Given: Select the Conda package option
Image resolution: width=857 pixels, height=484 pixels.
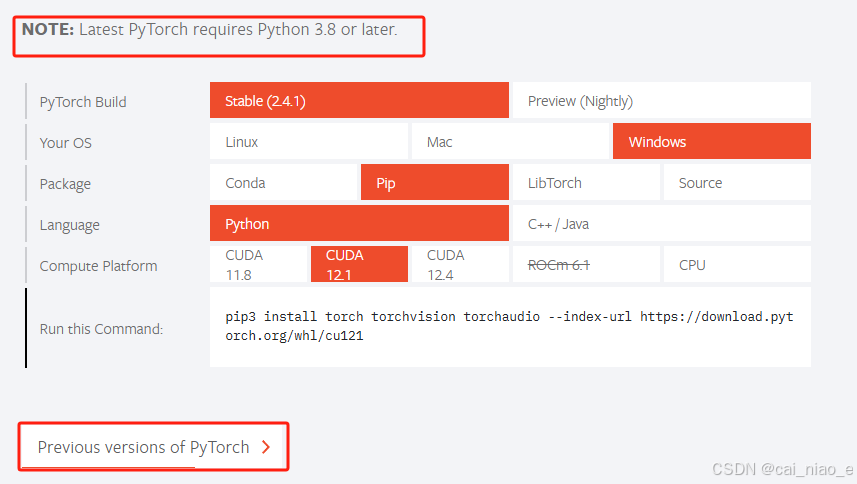Looking at the screenshot, I should click(x=284, y=182).
